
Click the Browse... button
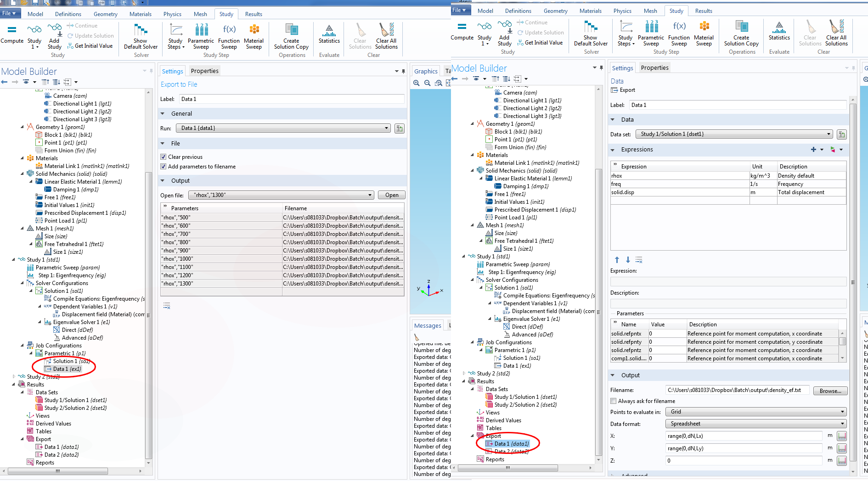pos(830,391)
